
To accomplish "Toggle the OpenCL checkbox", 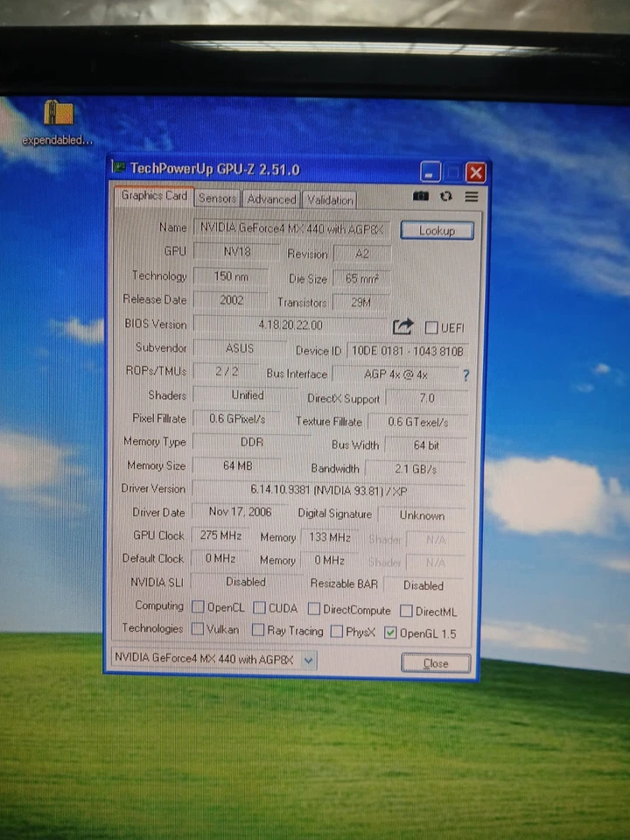I will click(199, 606).
